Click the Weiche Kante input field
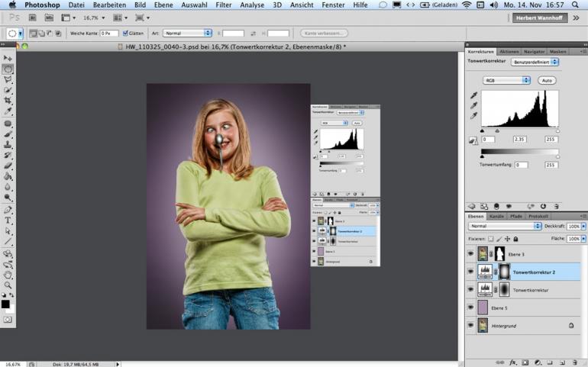588x367 pixels. pos(109,34)
